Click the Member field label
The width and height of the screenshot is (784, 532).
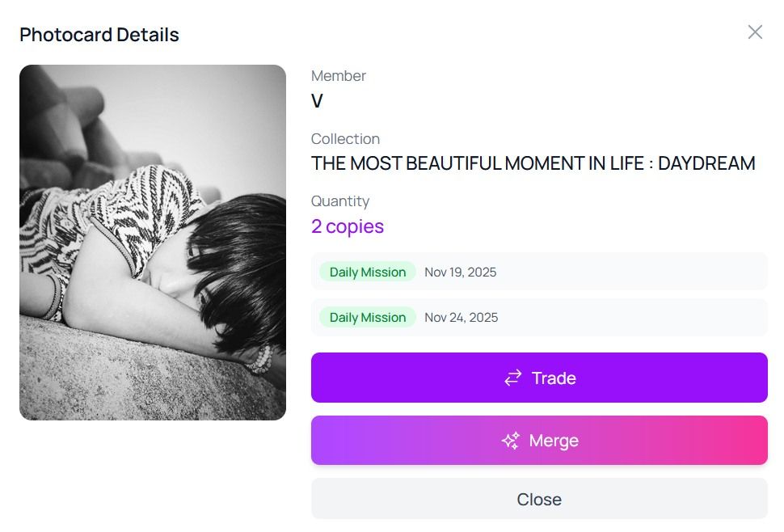pyautogui.click(x=339, y=76)
